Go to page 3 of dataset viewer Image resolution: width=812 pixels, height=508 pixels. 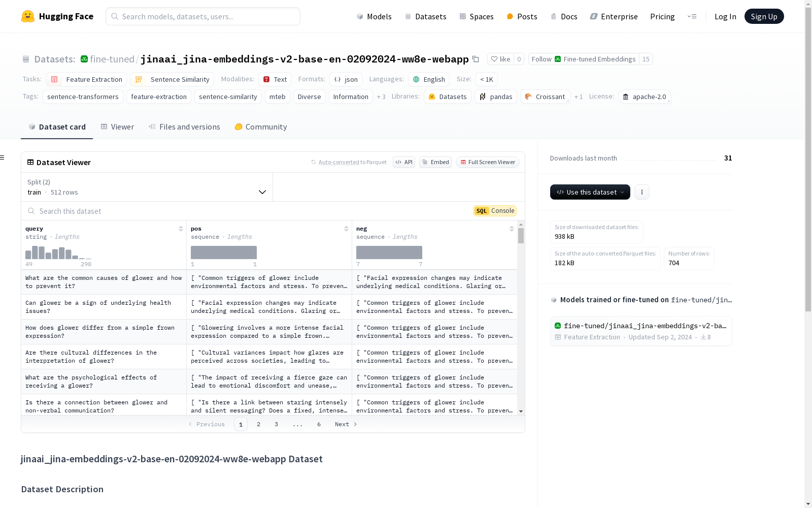[x=276, y=424]
